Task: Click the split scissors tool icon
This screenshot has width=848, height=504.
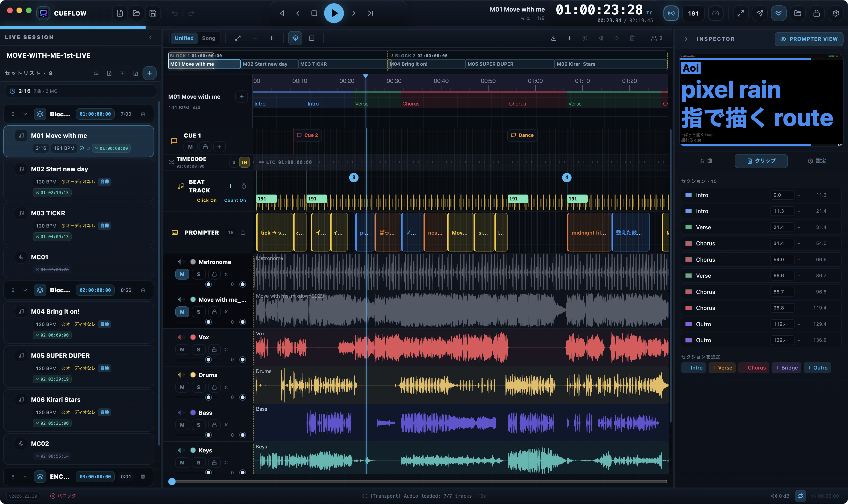Action: tap(585, 38)
